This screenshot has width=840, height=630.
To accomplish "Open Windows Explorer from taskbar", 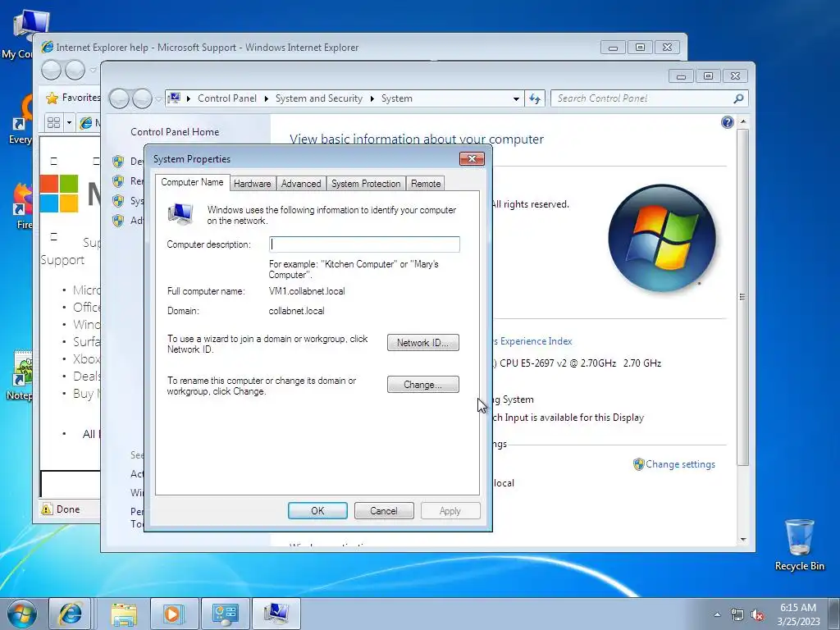I will click(x=124, y=614).
